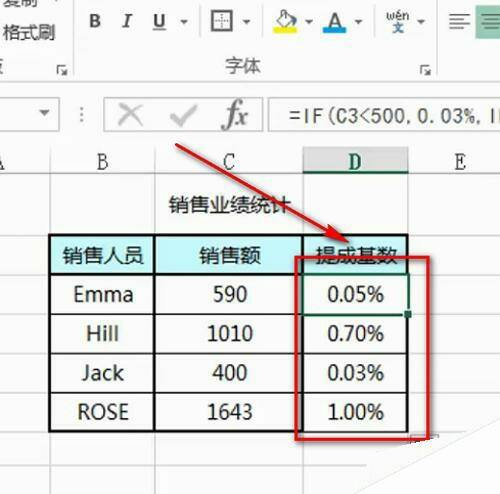Select cell with 0.05%
This screenshot has width=500, height=494.
click(x=355, y=295)
